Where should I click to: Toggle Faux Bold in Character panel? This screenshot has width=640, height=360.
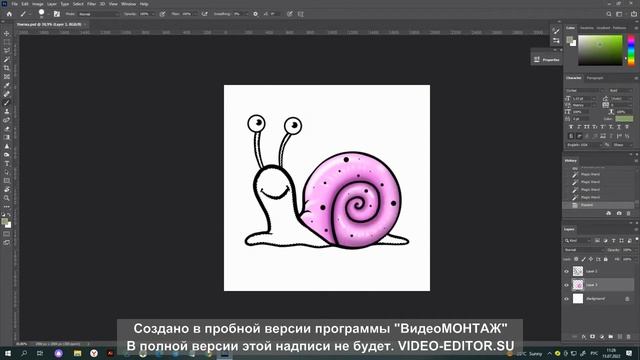click(571, 127)
